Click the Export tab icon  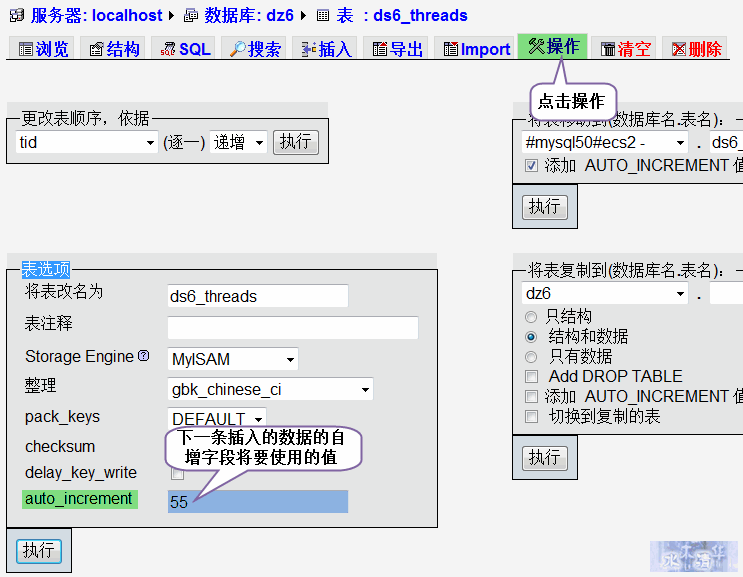[x=380, y=49]
